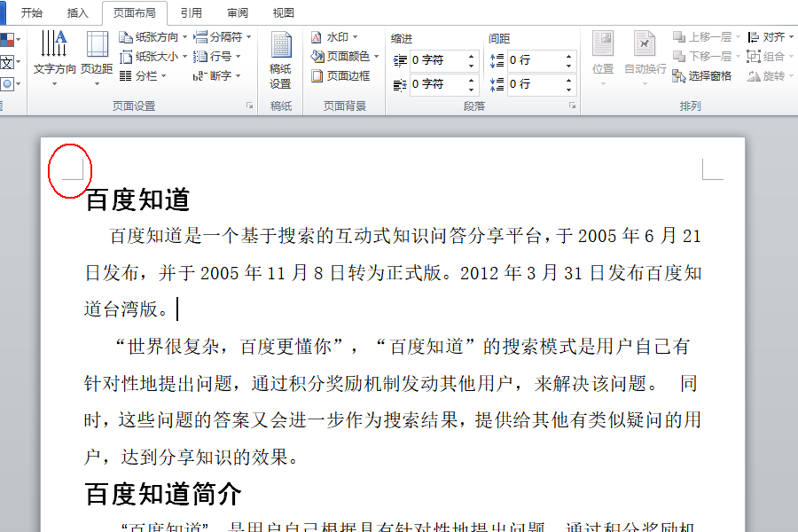Click the 位置 position icon
Viewport: 798px width, 532px height.
pos(603,44)
